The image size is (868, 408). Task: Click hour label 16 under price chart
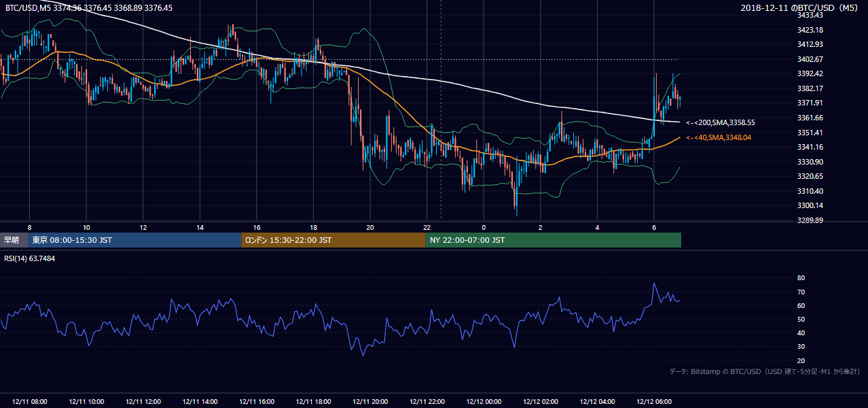click(x=257, y=227)
